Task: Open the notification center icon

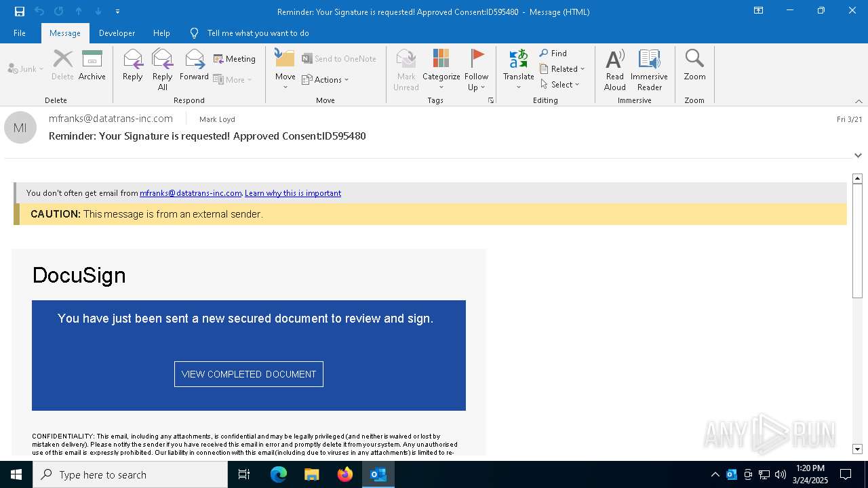Action: click(846, 474)
